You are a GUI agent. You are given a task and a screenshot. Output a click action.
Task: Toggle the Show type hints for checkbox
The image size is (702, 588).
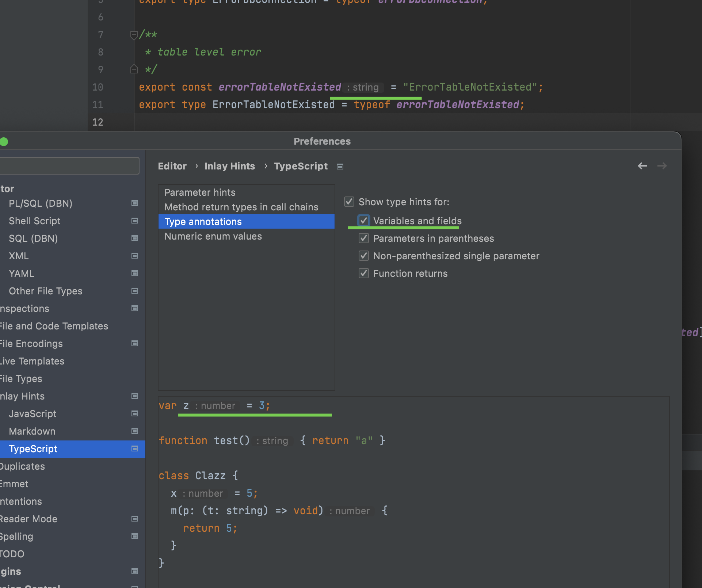[x=349, y=202]
